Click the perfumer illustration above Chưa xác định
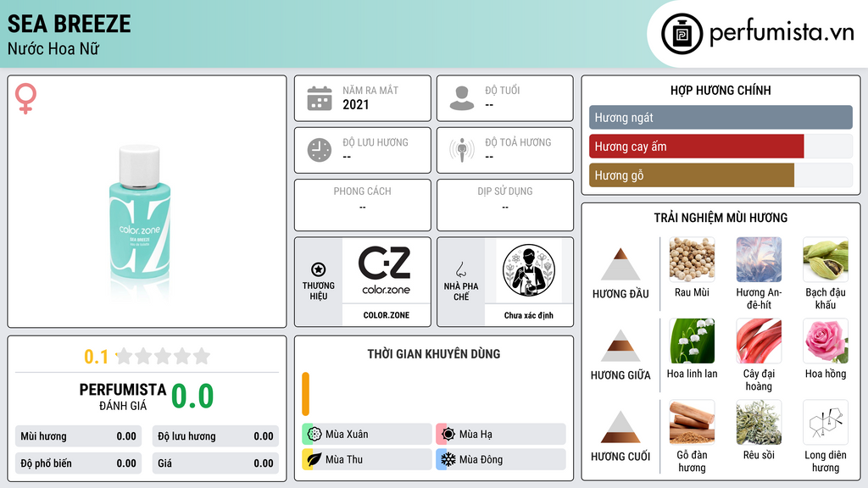Viewport: 868px width, 488px height. pyautogui.click(x=529, y=270)
